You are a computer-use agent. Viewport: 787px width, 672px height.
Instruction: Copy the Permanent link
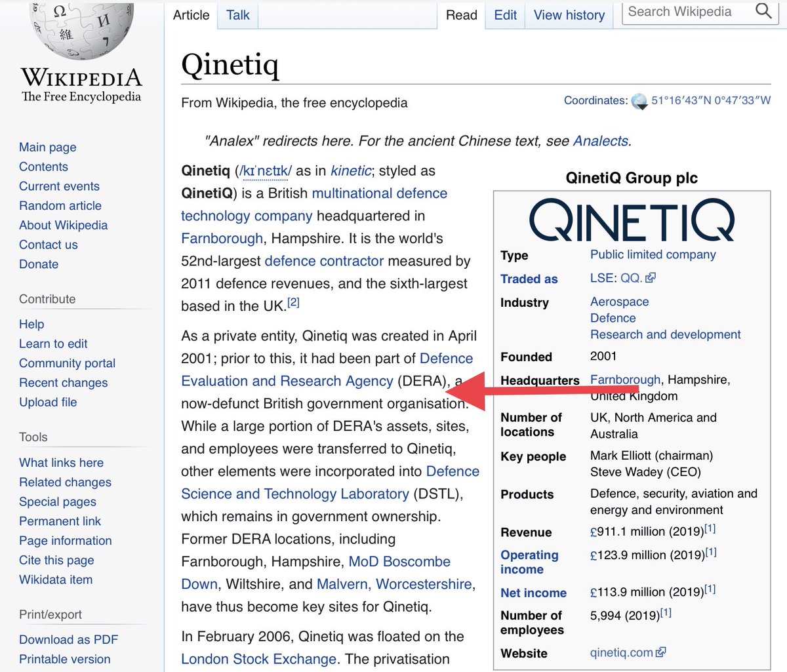pyautogui.click(x=60, y=521)
